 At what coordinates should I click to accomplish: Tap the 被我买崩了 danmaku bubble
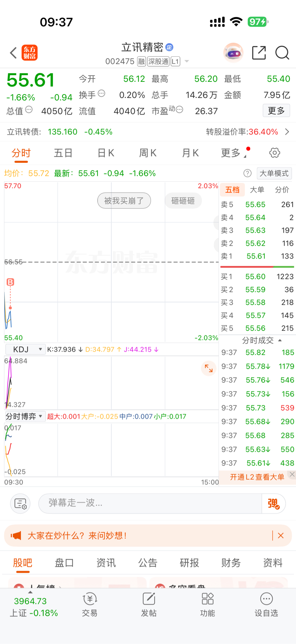click(x=124, y=201)
